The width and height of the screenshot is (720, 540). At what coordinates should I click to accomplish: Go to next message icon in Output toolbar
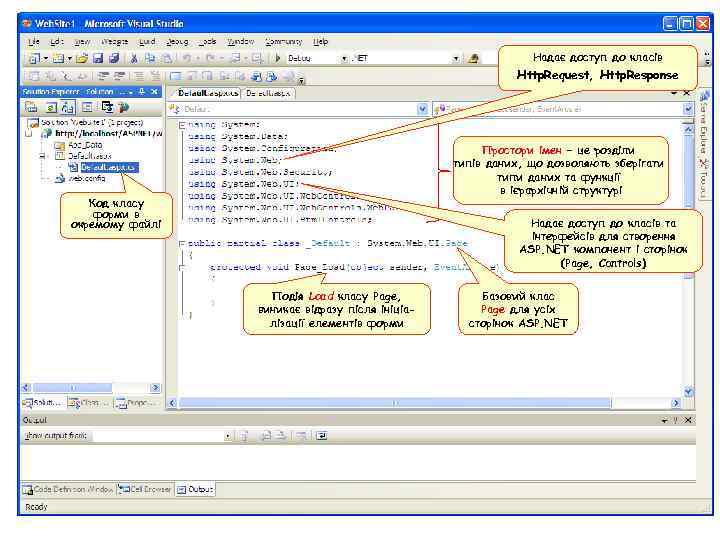point(281,436)
